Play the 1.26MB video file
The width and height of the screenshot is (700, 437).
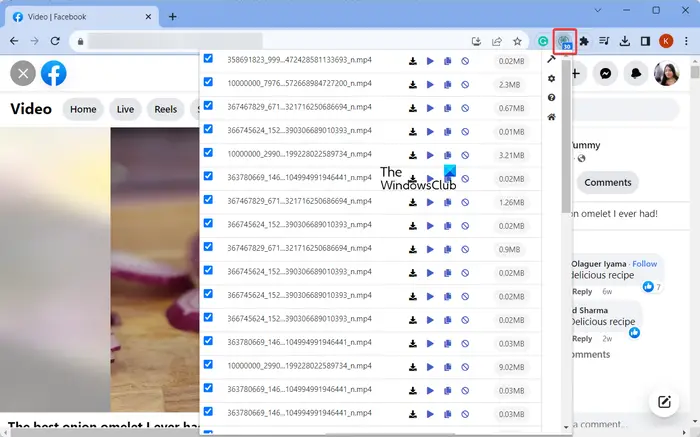pyautogui.click(x=430, y=202)
